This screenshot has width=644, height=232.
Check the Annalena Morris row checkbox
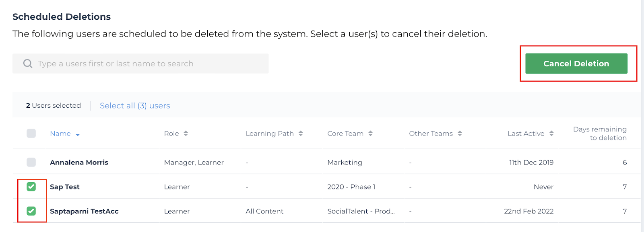[31, 162]
